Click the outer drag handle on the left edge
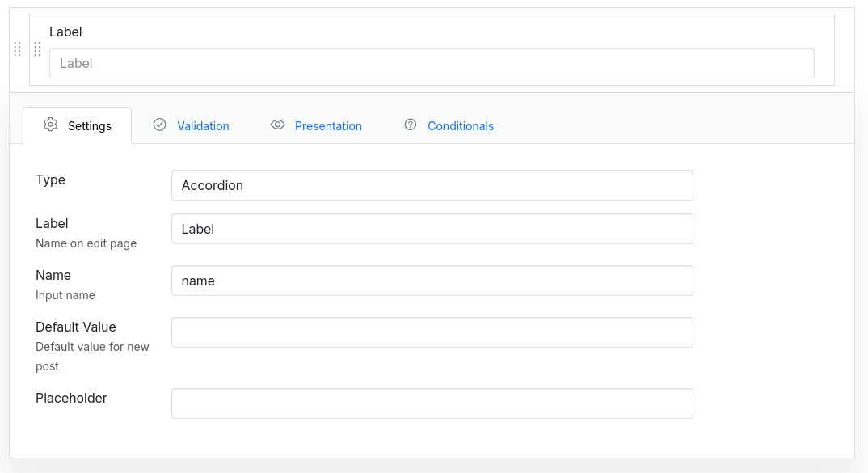868x473 pixels. [x=18, y=49]
